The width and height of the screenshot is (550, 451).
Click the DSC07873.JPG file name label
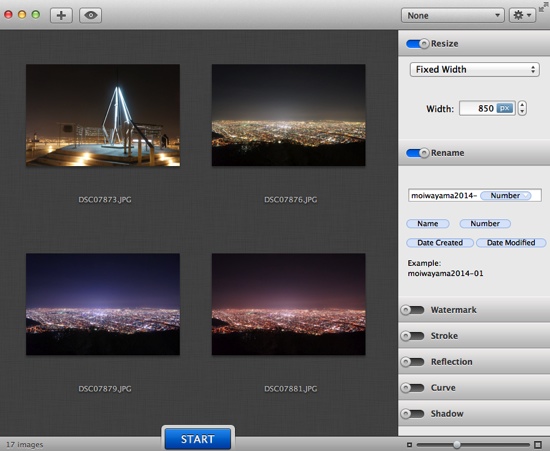[105, 200]
